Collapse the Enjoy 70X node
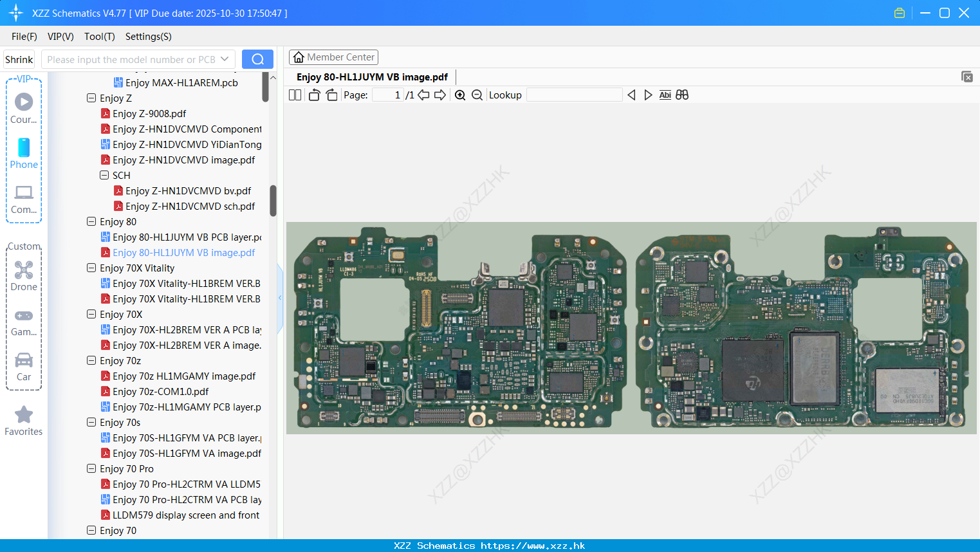 pos(91,315)
